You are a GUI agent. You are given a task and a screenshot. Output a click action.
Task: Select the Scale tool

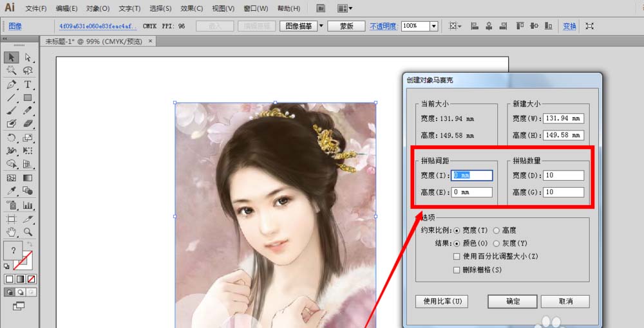click(28, 138)
